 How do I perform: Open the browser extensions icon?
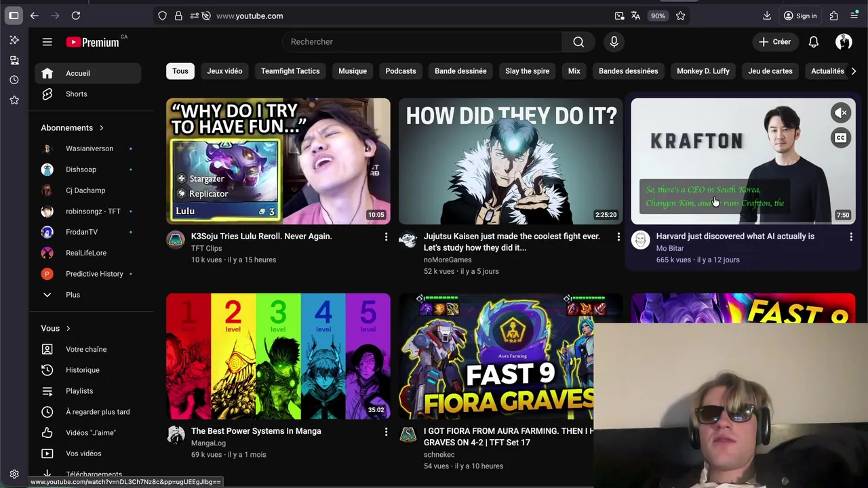[833, 16]
